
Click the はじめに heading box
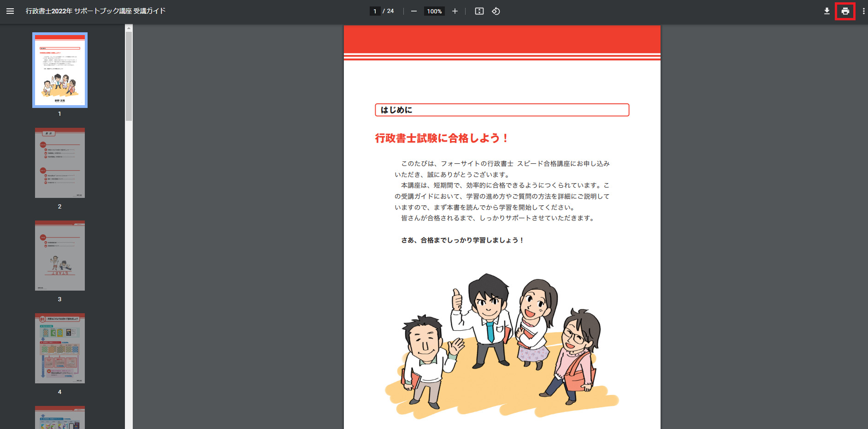pos(502,110)
